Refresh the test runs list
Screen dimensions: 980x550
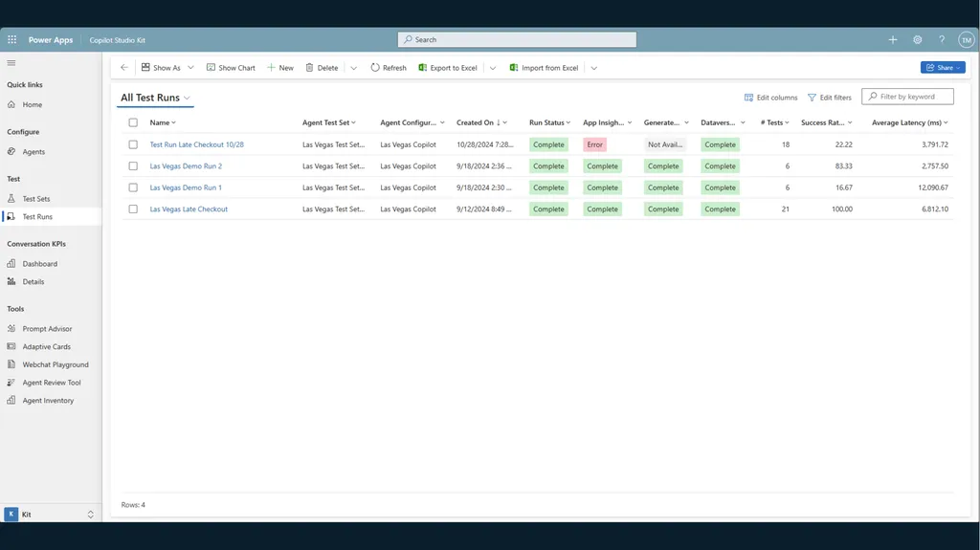tap(389, 68)
